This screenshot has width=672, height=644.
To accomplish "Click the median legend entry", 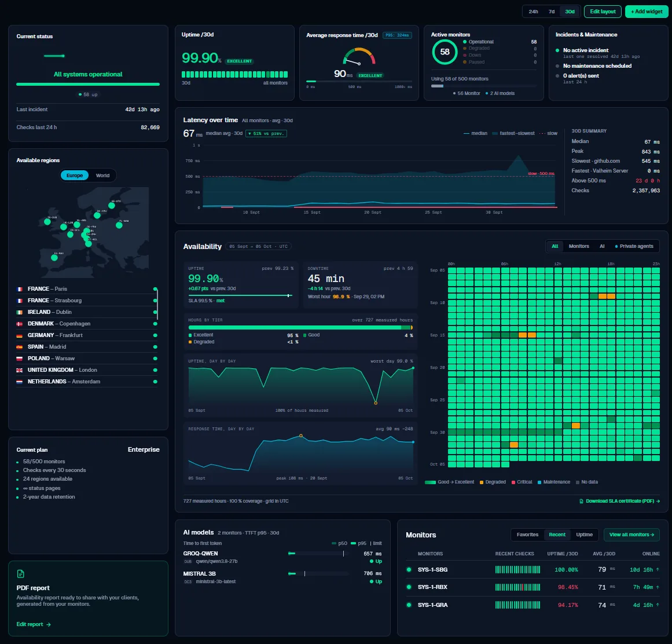I will [475, 133].
